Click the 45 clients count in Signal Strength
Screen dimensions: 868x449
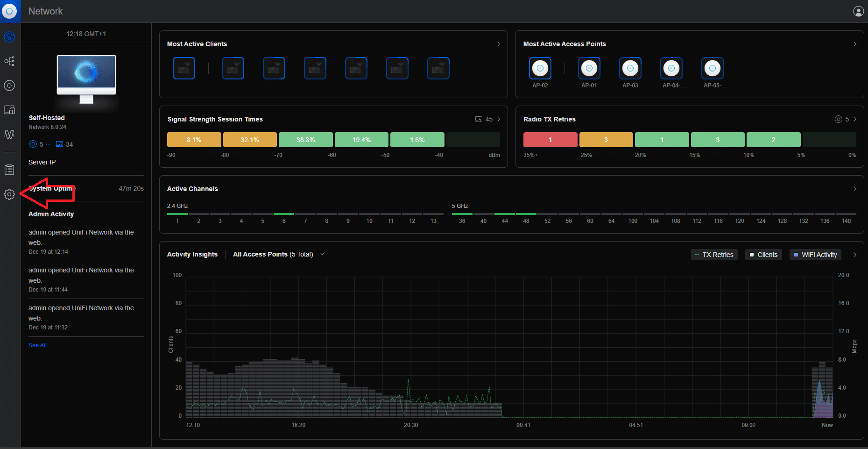484,119
